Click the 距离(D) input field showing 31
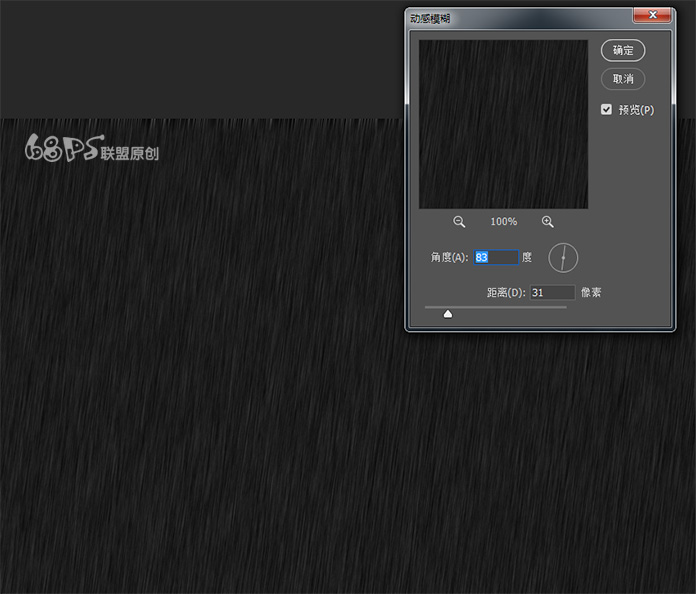Screen dimensions: 696x594 pyautogui.click(x=552, y=293)
